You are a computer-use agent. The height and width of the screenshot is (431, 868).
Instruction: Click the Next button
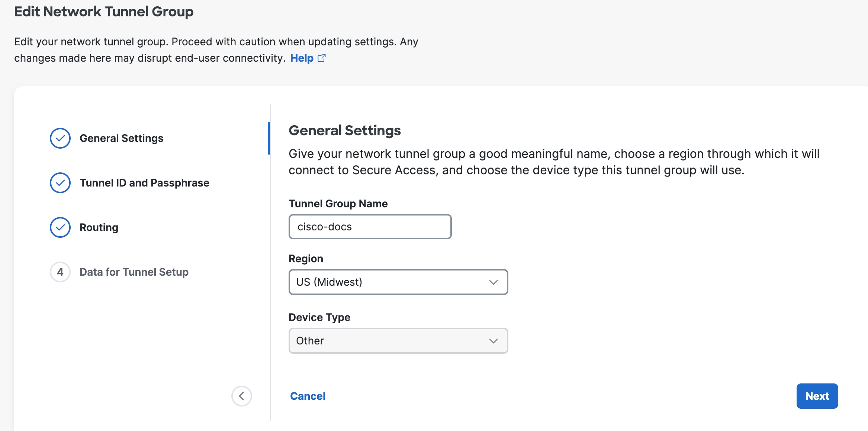click(817, 396)
